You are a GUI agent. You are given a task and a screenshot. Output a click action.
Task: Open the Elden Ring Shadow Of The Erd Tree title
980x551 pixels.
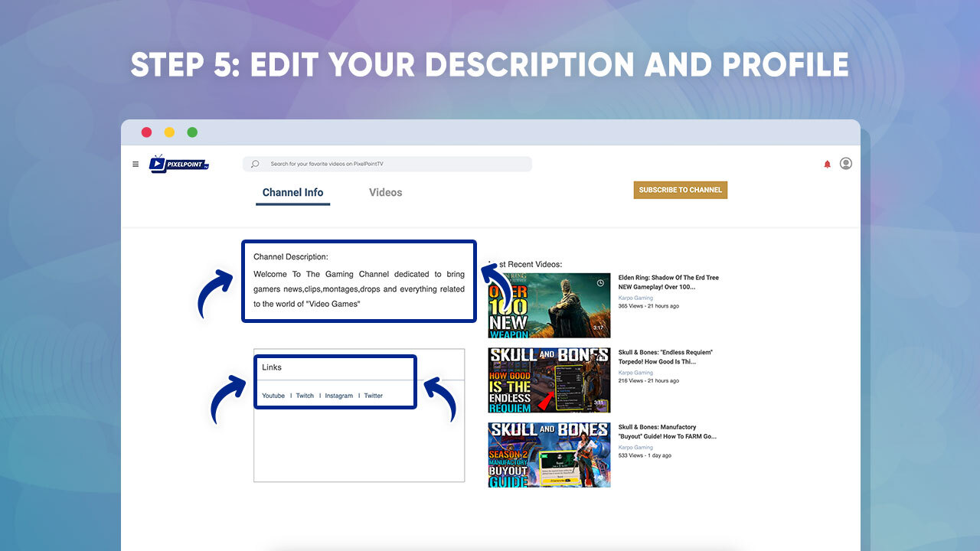click(x=668, y=282)
